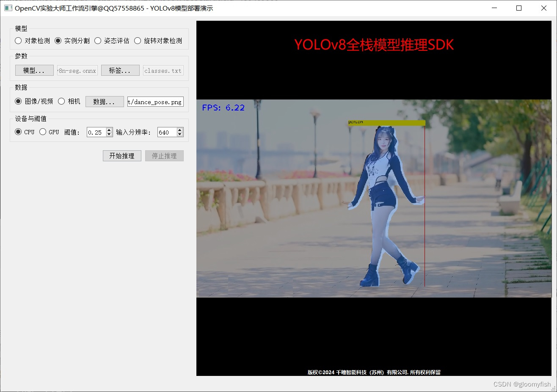
Task: Click the 开始推理 button
Action: point(121,155)
